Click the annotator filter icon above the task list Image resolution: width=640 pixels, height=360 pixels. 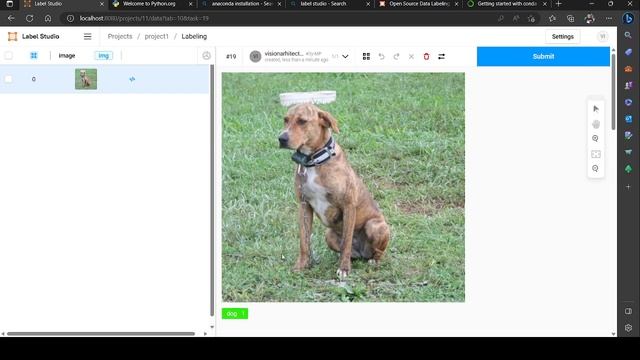tap(206, 56)
